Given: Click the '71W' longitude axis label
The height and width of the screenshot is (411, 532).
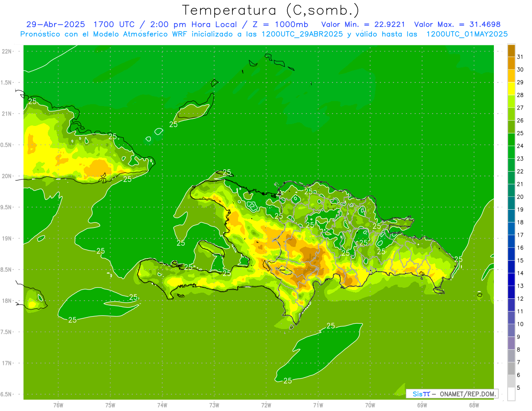Looking at the screenshot, I should [318, 405].
